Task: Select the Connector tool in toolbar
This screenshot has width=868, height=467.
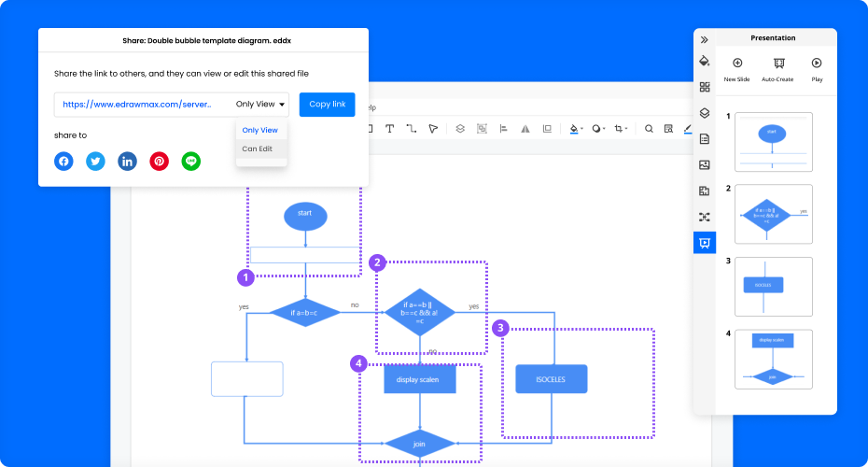Action: tap(411, 129)
